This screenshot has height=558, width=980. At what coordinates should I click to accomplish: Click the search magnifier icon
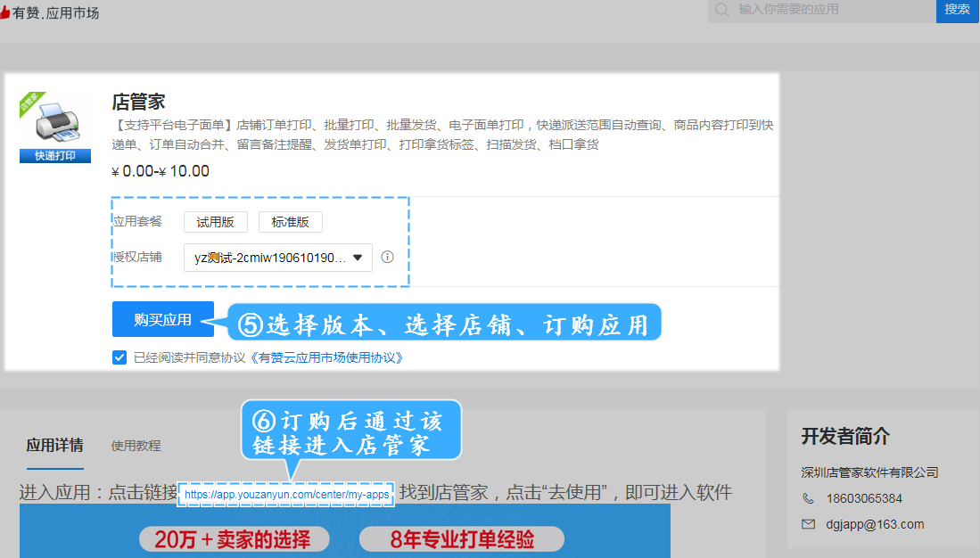722,10
